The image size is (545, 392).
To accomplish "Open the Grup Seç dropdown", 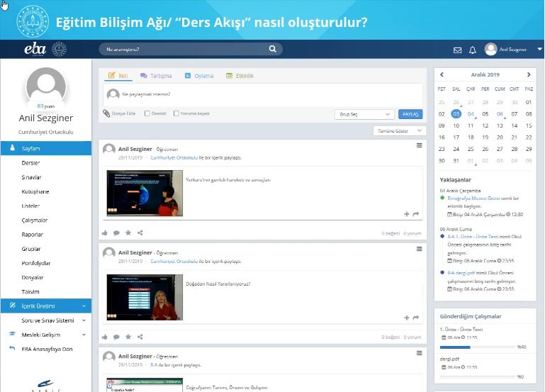I will point(364,114).
